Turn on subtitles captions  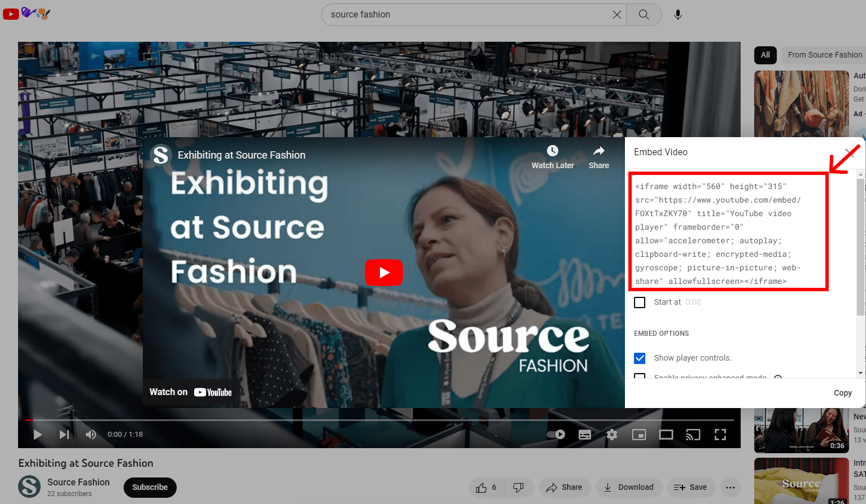tap(585, 435)
